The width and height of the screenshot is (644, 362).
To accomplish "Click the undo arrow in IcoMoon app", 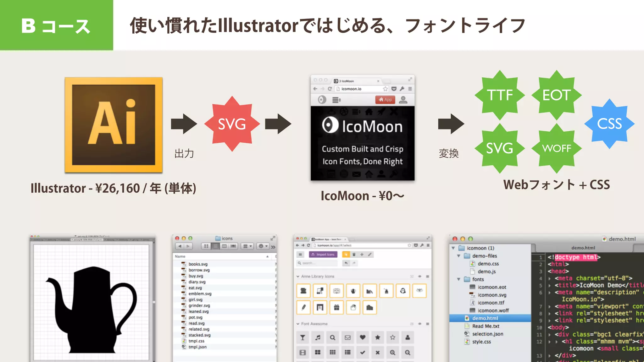I will [346, 263].
